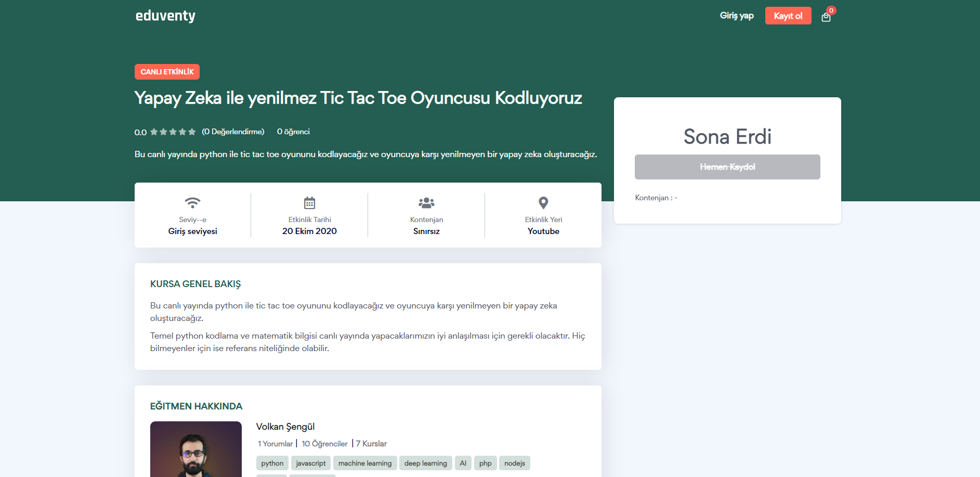Select the php tag
The height and width of the screenshot is (477, 980).
tap(486, 463)
